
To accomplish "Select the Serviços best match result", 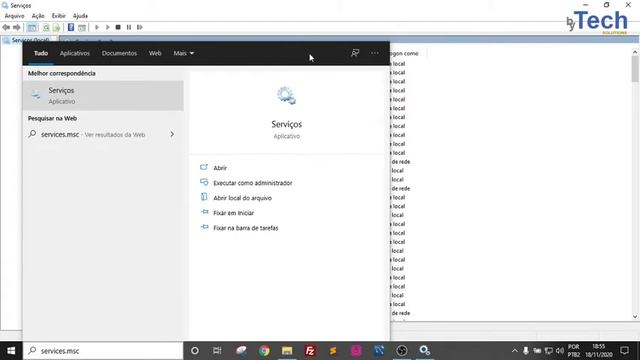I will click(103, 96).
